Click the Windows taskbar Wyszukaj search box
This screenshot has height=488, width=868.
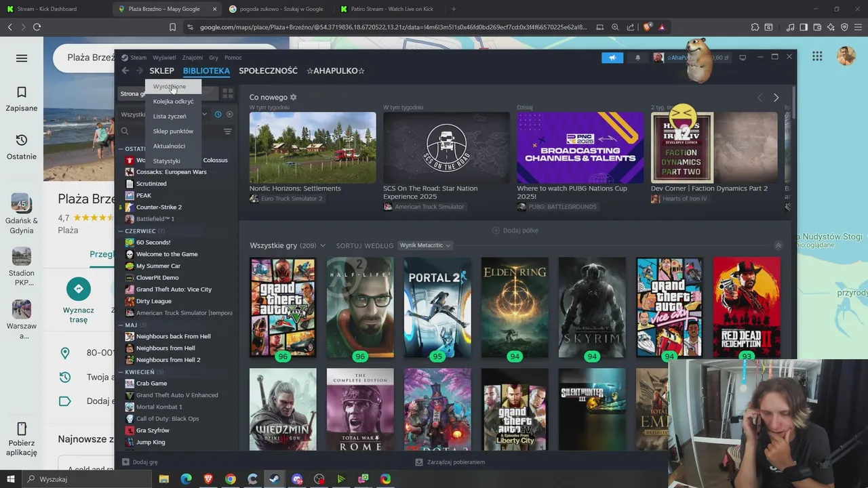(x=87, y=479)
